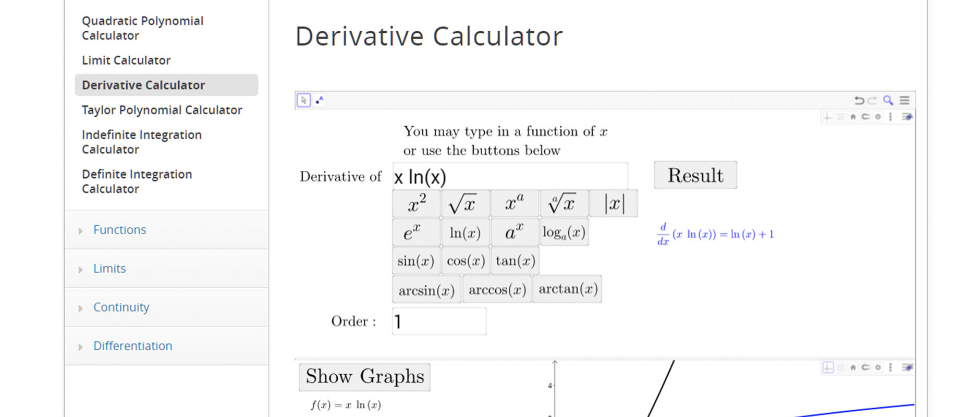This screenshot has width=980, height=417.
Task: Click the arctan(x) function button
Action: 567,289
